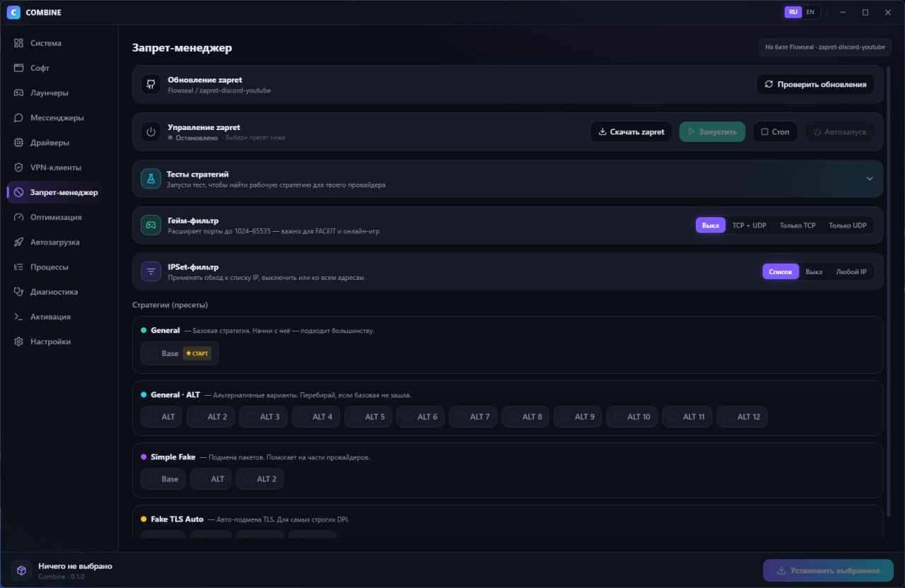This screenshot has width=905, height=588.
Task: Click filter icon in IPSet-фильтр card
Action: coord(151,272)
